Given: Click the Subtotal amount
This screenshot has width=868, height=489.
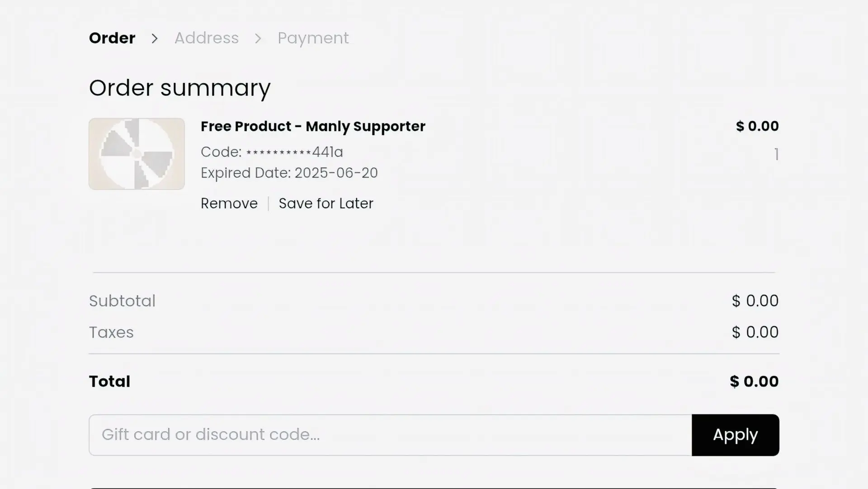Looking at the screenshot, I should 755,301.
